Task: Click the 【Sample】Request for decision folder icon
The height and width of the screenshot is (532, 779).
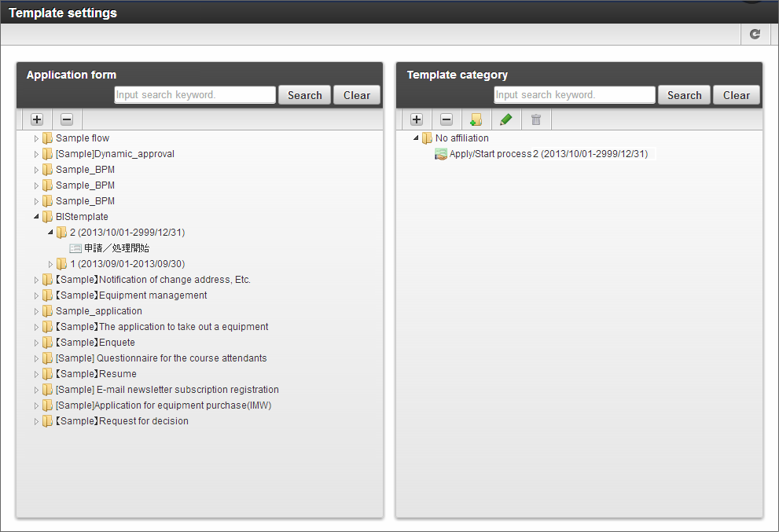Action: pyautogui.click(x=47, y=420)
